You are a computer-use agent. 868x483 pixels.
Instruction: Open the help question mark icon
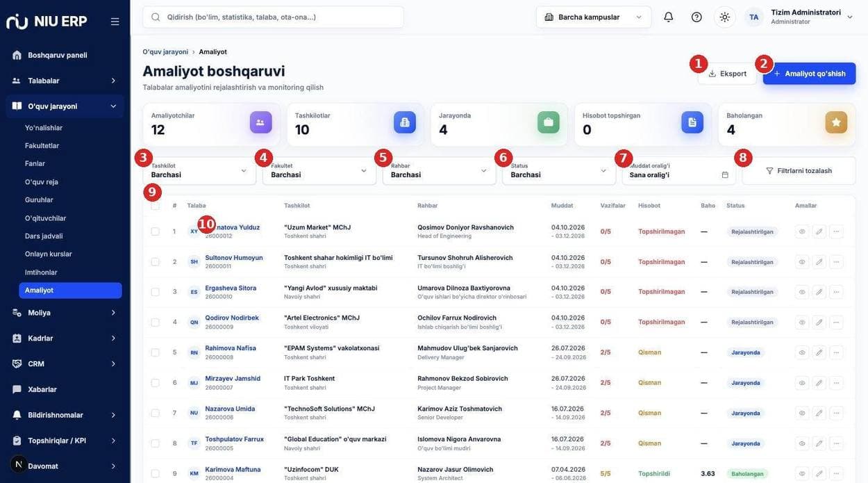coord(696,17)
